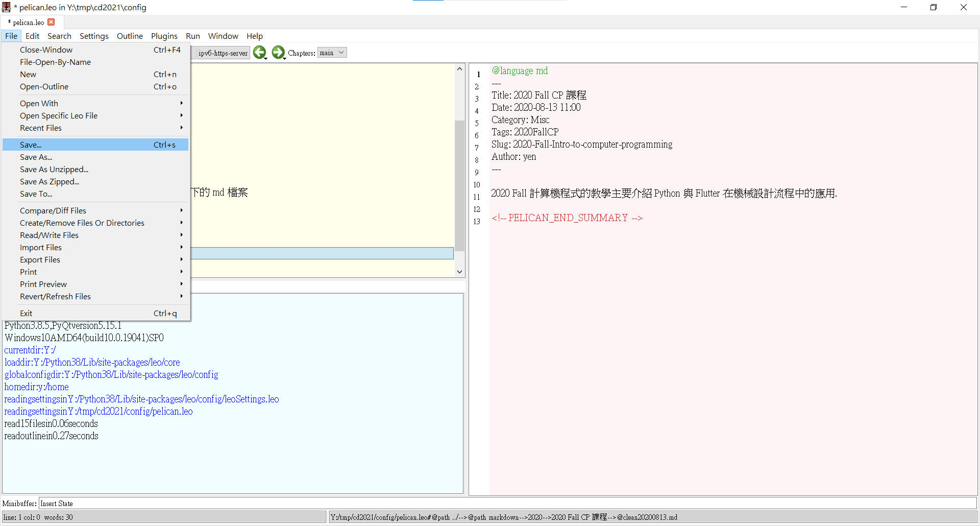Click Save... in the File menu

[95, 145]
